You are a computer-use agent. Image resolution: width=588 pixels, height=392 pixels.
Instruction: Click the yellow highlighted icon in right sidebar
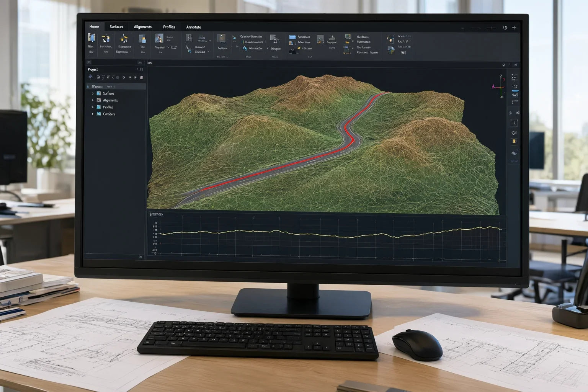pyautogui.click(x=514, y=142)
